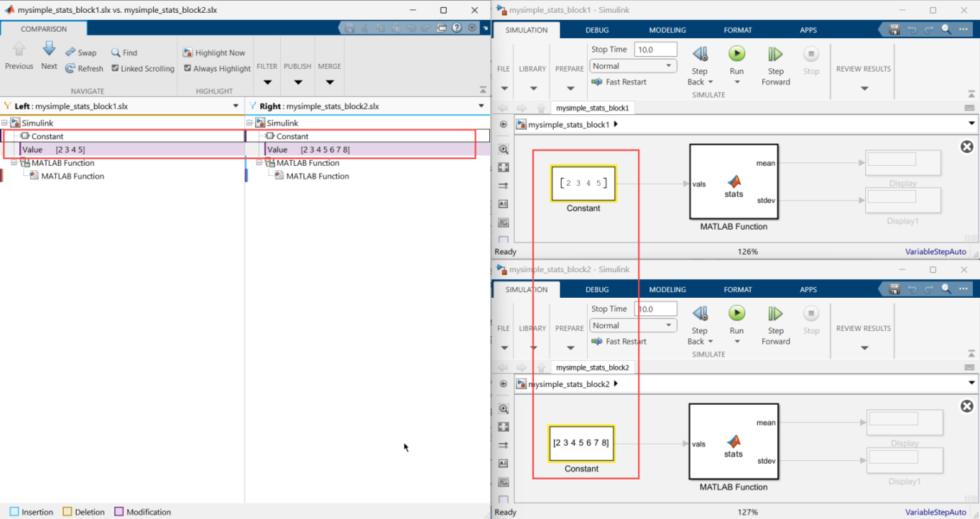The height and width of the screenshot is (519, 980).
Task: Toggle Fast Restart in block1 window
Action: click(618, 82)
